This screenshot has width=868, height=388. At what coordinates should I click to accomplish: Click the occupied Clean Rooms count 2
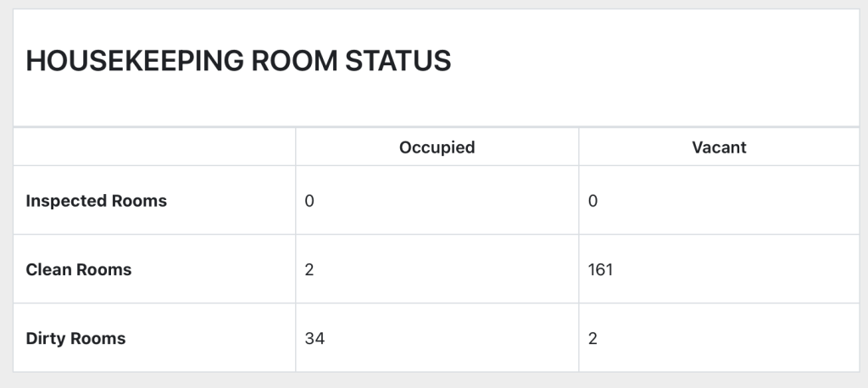[x=309, y=270]
